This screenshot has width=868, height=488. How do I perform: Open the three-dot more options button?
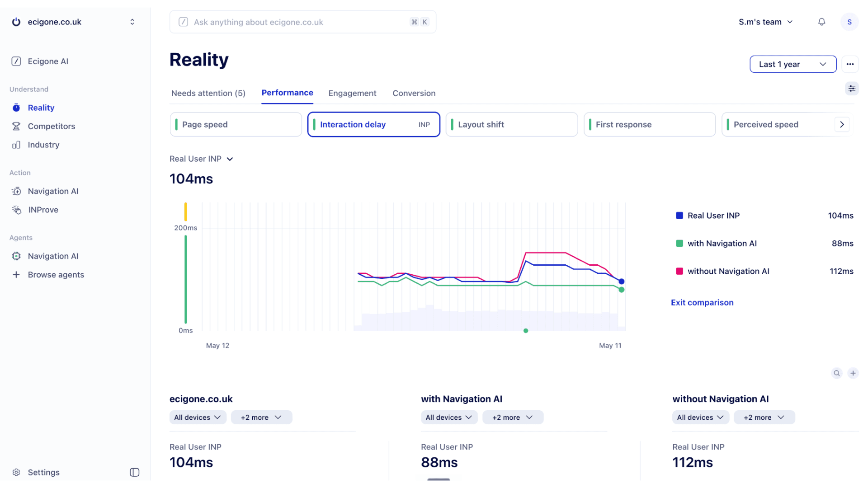point(850,64)
